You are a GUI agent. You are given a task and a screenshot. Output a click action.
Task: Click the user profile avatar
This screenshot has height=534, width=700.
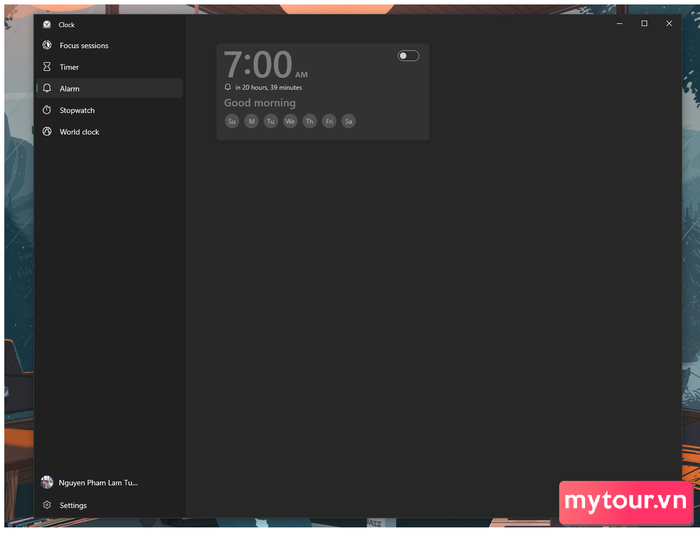(47, 482)
